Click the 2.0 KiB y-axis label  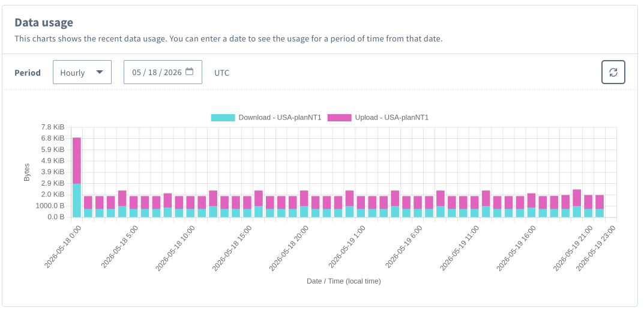coord(53,194)
